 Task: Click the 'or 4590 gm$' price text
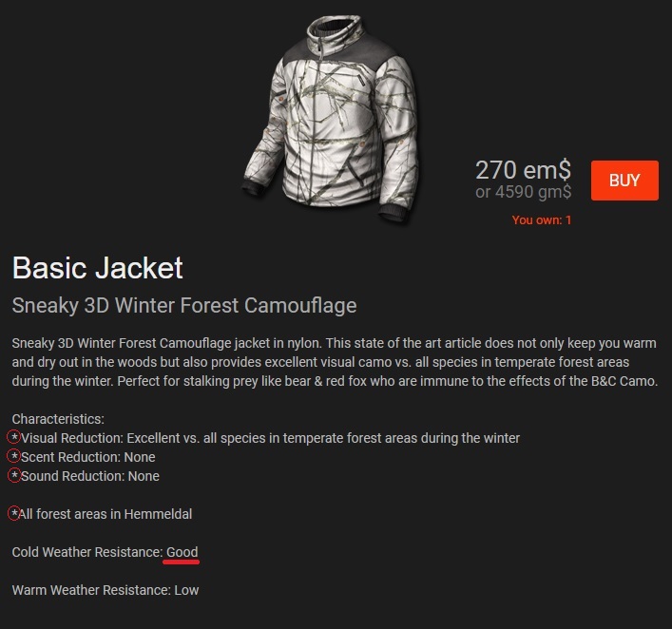coord(524,192)
